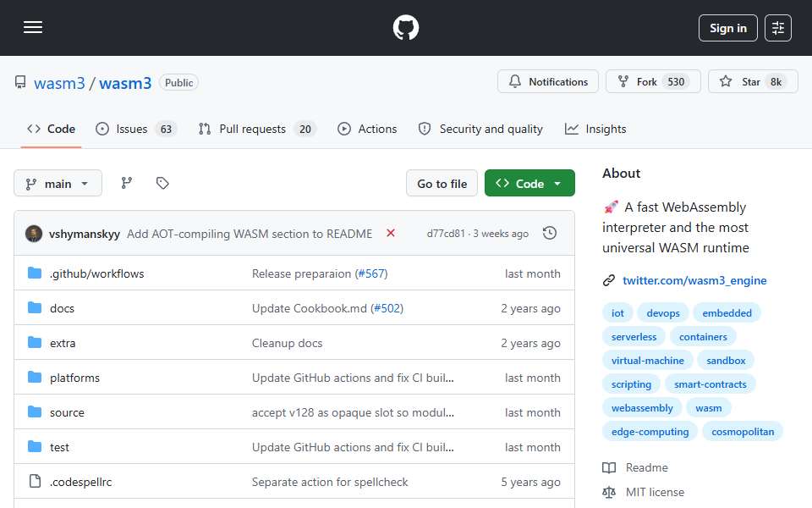Open the platforms folder
This screenshot has width=812, height=508.
74,378
